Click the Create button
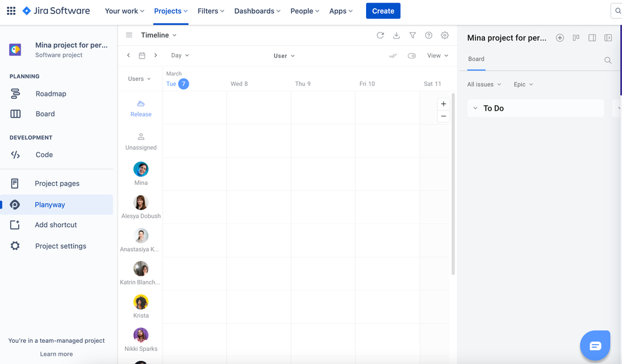The image size is (622, 364). [383, 11]
